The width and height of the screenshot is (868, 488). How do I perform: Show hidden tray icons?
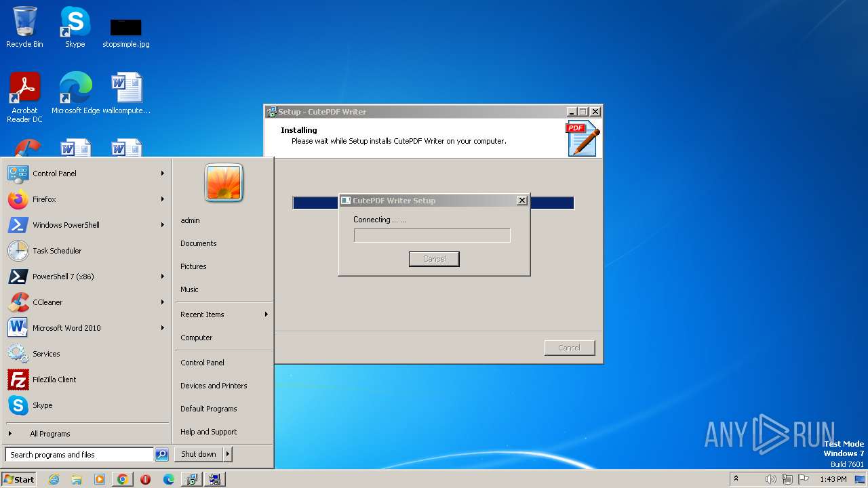[x=736, y=479]
